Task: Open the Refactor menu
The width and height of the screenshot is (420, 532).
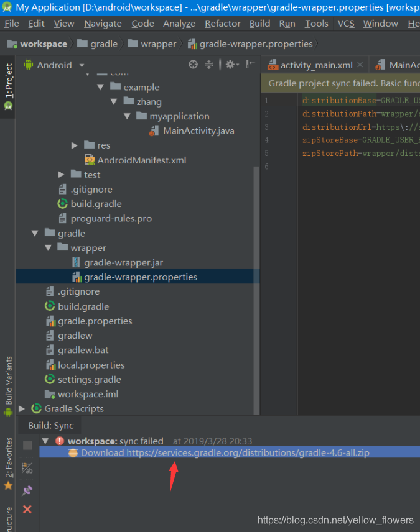Action: pos(223,24)
